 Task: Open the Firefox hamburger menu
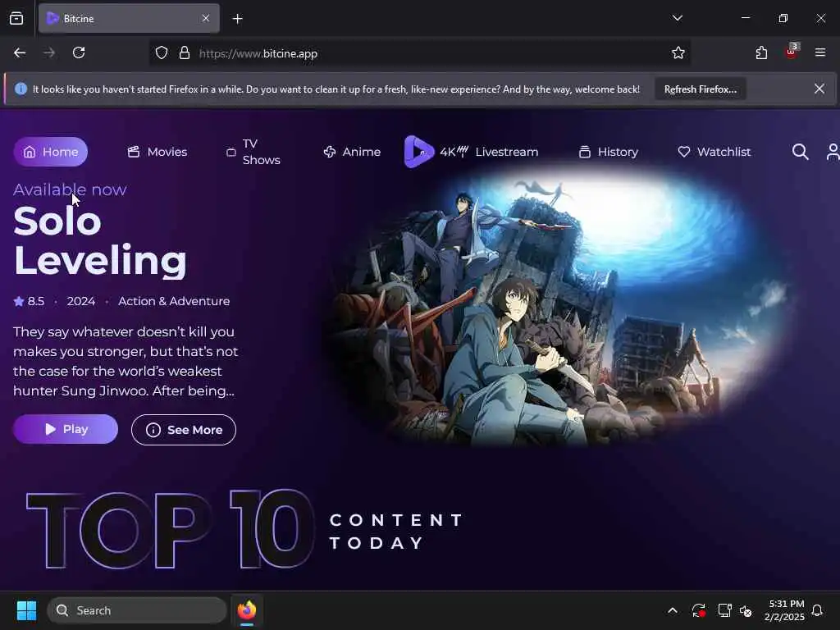[819, 52]
